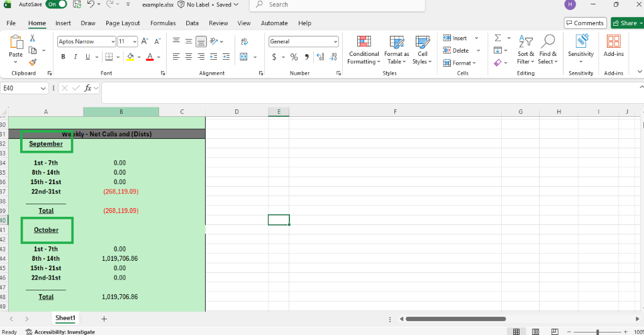Open Format as Table gallery
644x335 pixels.
pos(396,50)
